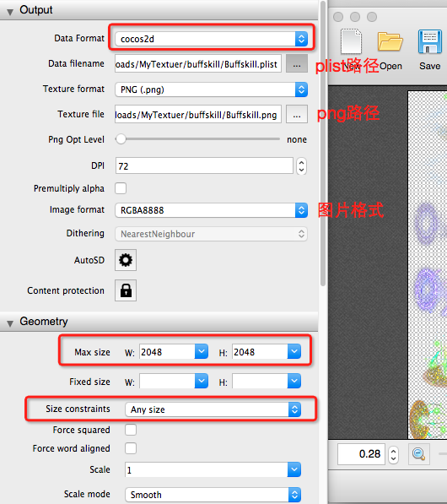The width and height of the screenshot is (447, 504).
Task: Click the Open folder toolbar icon
Action: click(390, 41)
